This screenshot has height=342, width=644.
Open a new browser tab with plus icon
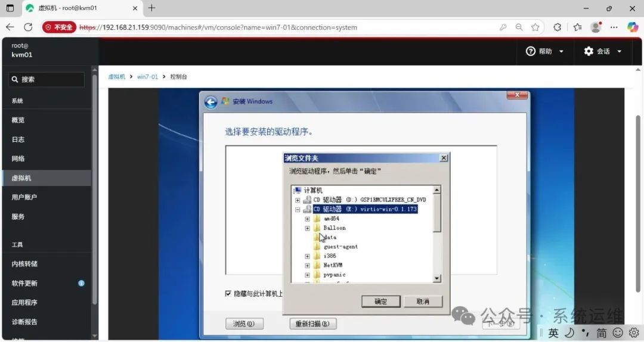(x=151, y=8)
